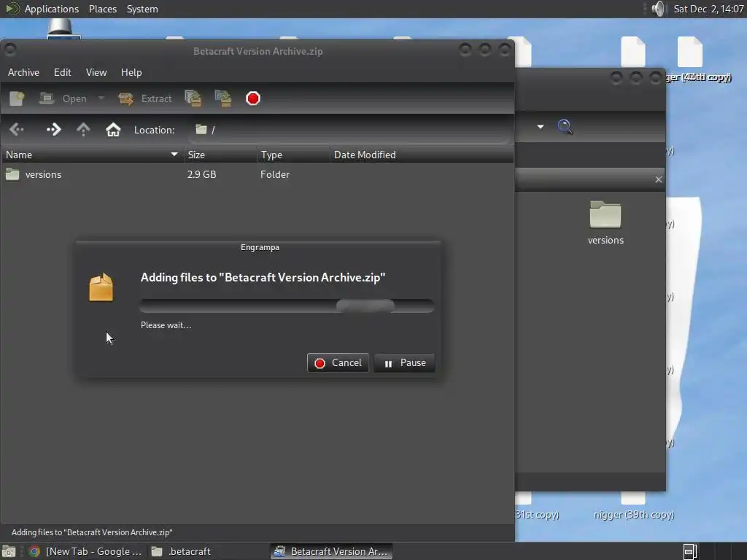
Task: Click the search magnifier in file manager
Action: pos(565,127)
